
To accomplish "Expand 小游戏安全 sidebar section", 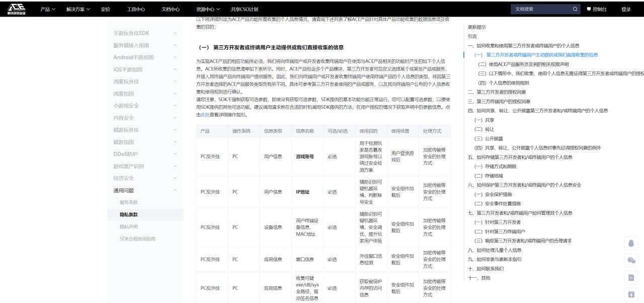I will 145,106.
